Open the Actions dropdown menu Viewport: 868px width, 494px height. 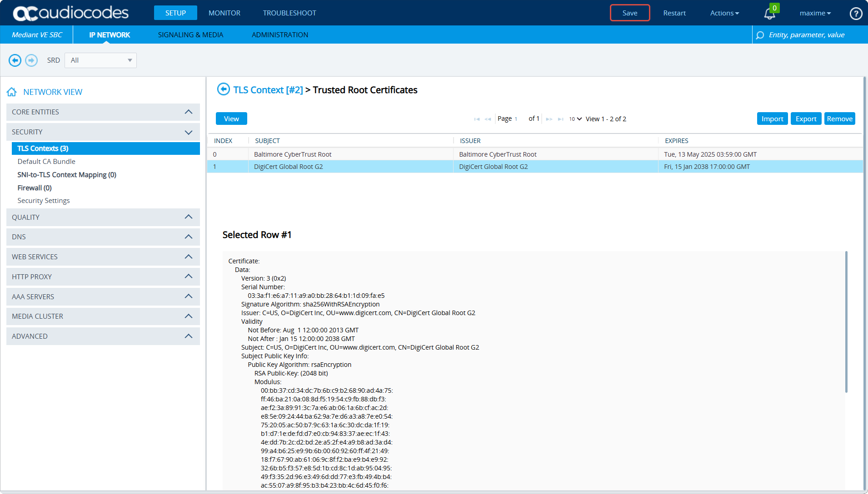724,13
